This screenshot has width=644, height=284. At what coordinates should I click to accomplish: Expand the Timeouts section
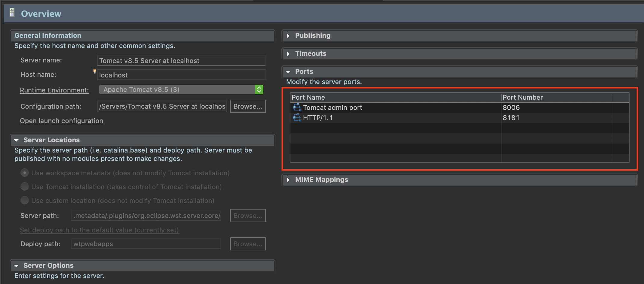[288, 54]
